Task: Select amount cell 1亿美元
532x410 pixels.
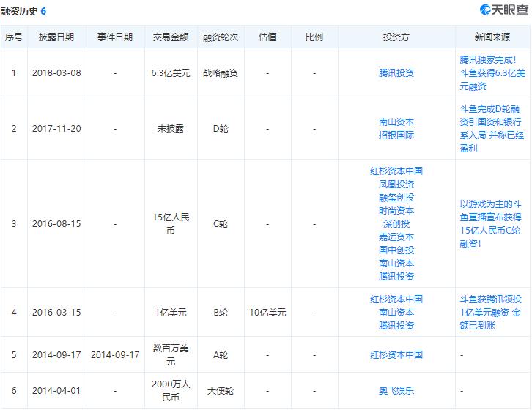Action: (171, 313)
